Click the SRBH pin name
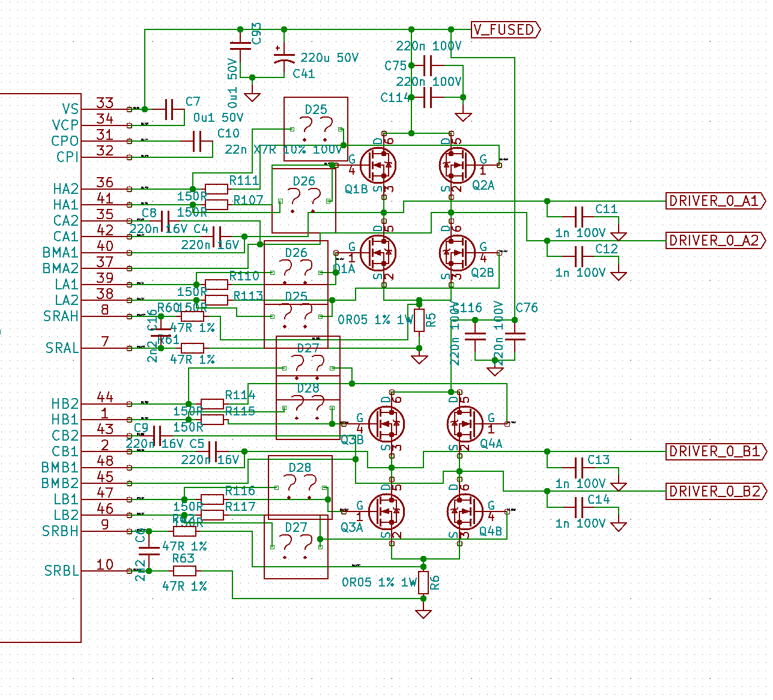Image resolution: width=773 pixels, height=700 pixels. pyautogui.click(x=61, y=531)
